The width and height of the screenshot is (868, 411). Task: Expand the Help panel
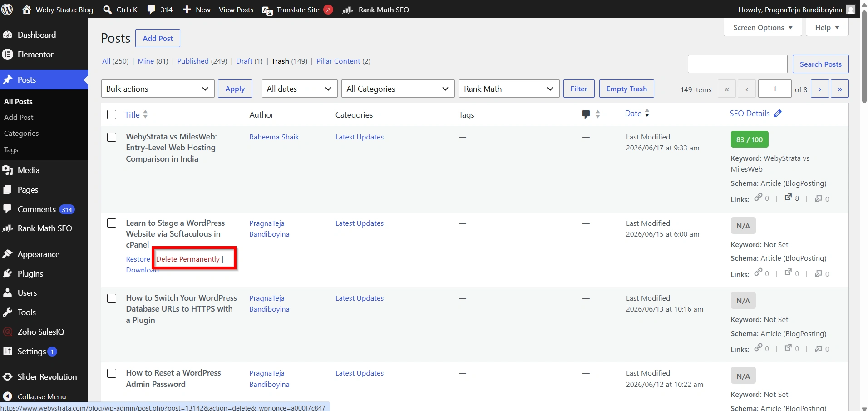(x=827, y=27)
